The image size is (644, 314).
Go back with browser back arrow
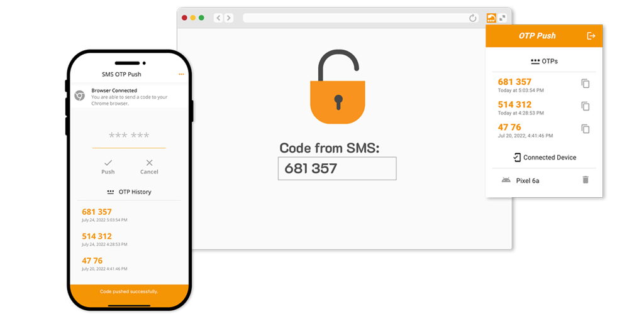[x=218, y=18]
